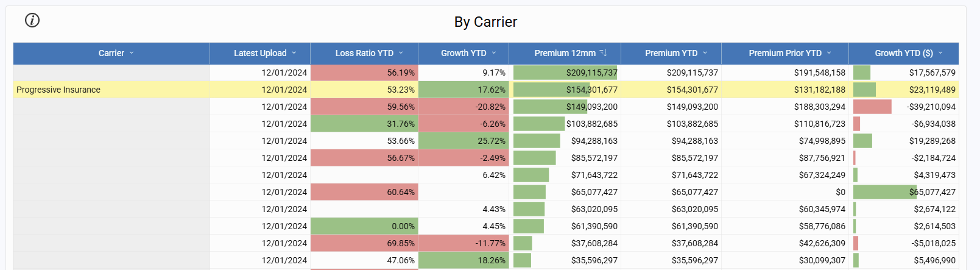
Task: Open the Premium Prior YTD chevron menu
Action: 829,53
